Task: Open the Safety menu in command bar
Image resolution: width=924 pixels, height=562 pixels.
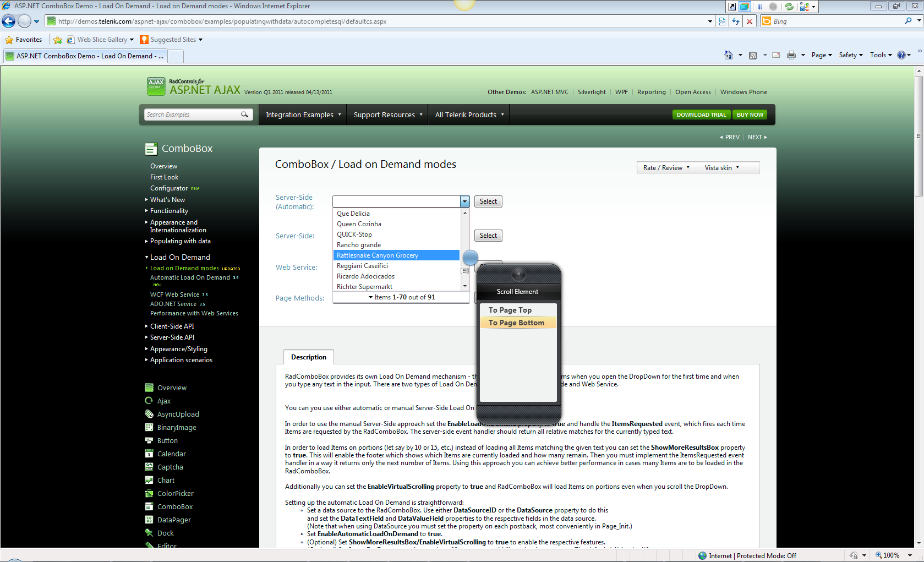Action: [x=851, y=55]
